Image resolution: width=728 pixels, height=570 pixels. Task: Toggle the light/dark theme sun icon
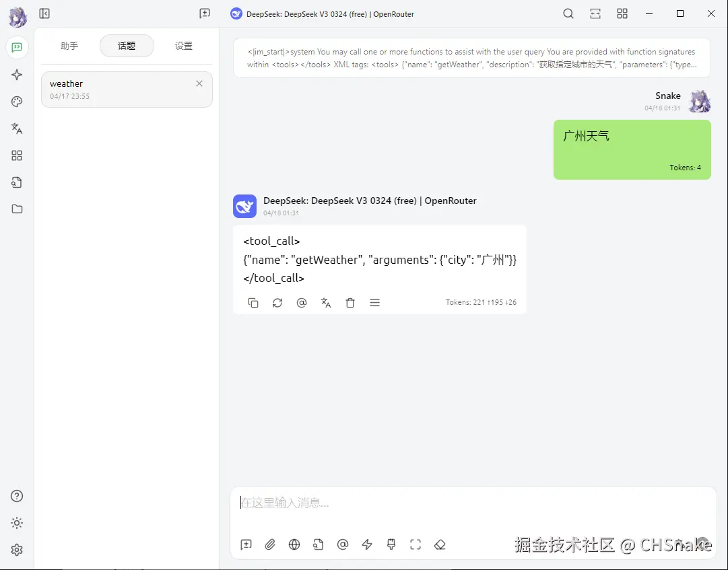(x=18, y=523)
